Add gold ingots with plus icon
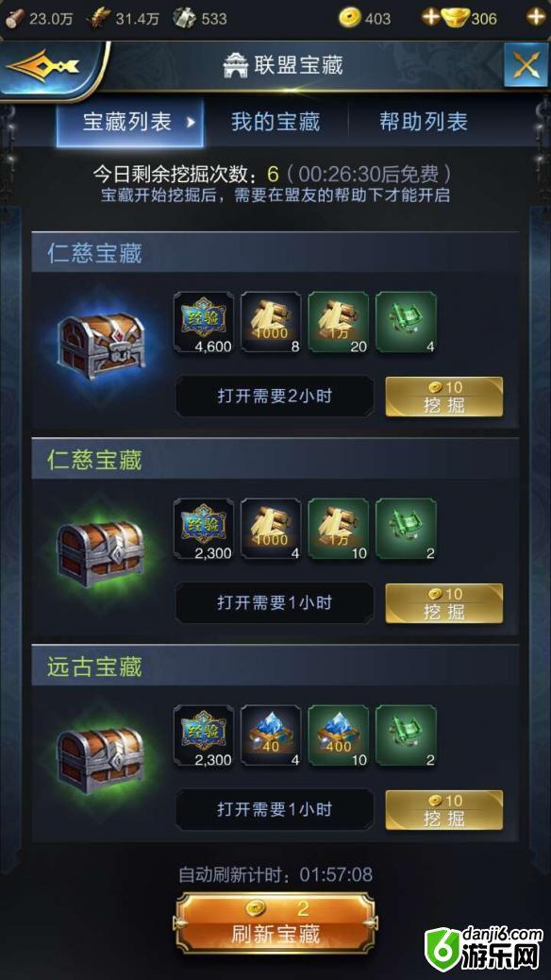551x980 pixels. point(536,17)
